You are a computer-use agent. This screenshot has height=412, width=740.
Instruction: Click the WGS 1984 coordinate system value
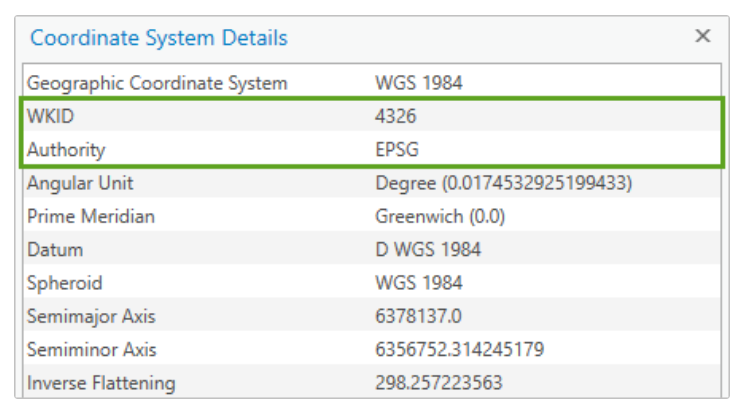point(419,83)
